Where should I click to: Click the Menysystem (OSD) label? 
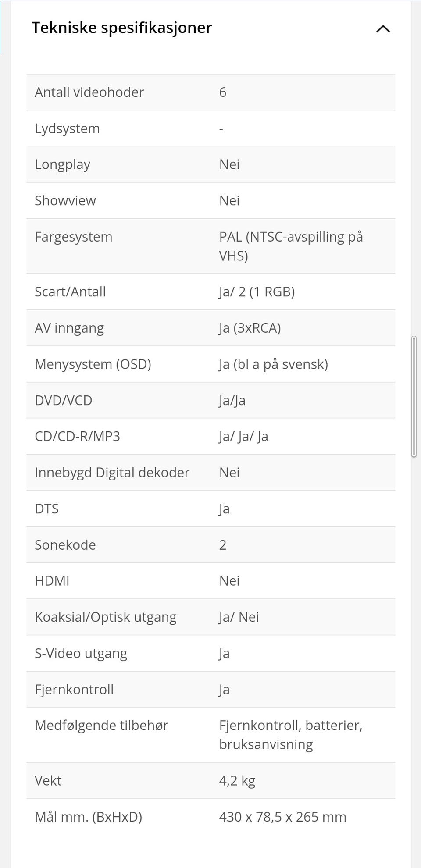(x=93, y=364)
